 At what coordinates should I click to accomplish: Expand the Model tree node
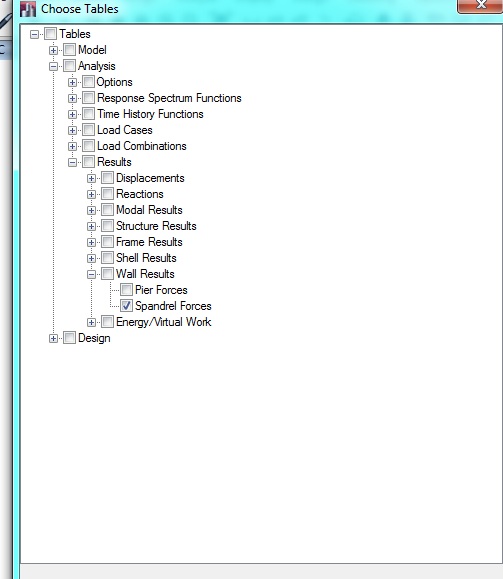click(53, 50)
